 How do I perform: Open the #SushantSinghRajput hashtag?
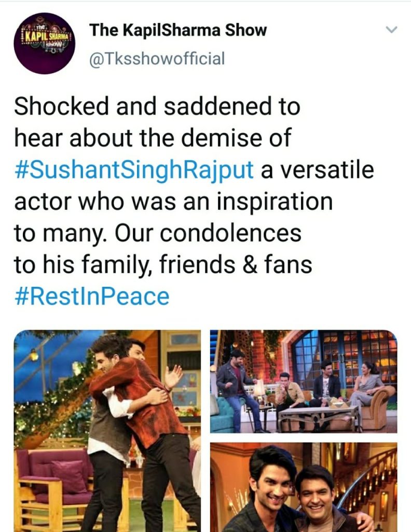pos(134,169)
